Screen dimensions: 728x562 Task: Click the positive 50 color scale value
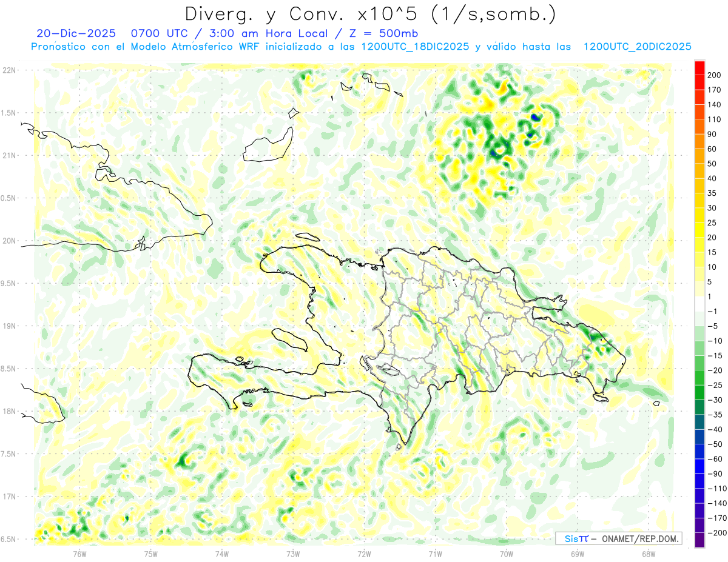(712, 164)
